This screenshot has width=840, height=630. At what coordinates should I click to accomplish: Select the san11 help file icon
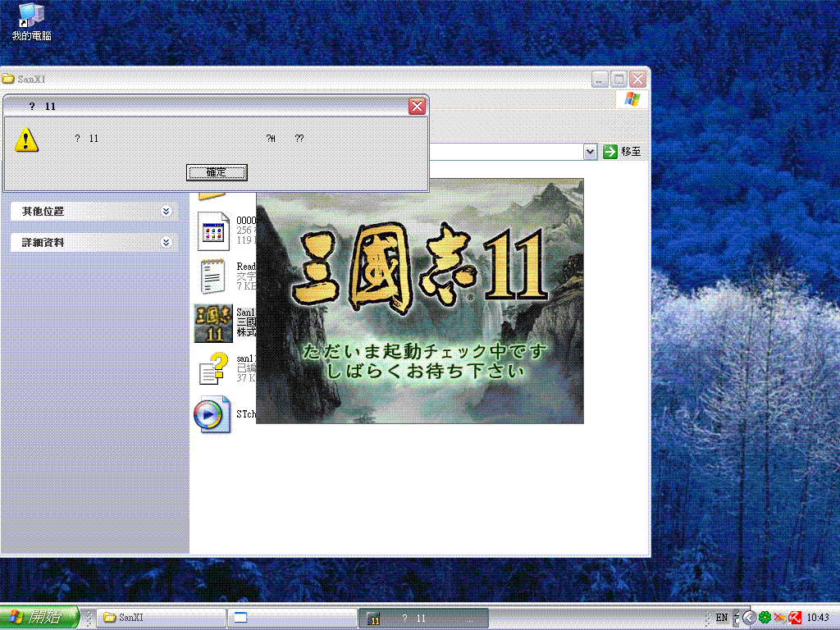pyautogui.click(x=213, y=369)
